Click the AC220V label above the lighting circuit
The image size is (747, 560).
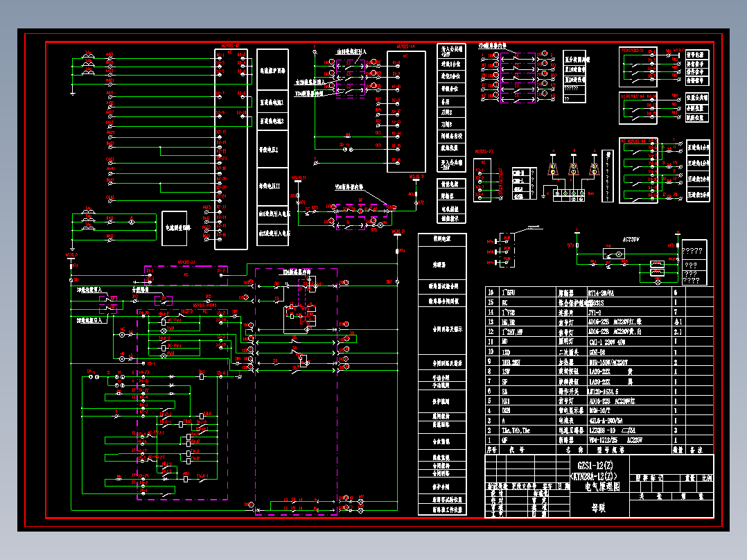(631, 240)
